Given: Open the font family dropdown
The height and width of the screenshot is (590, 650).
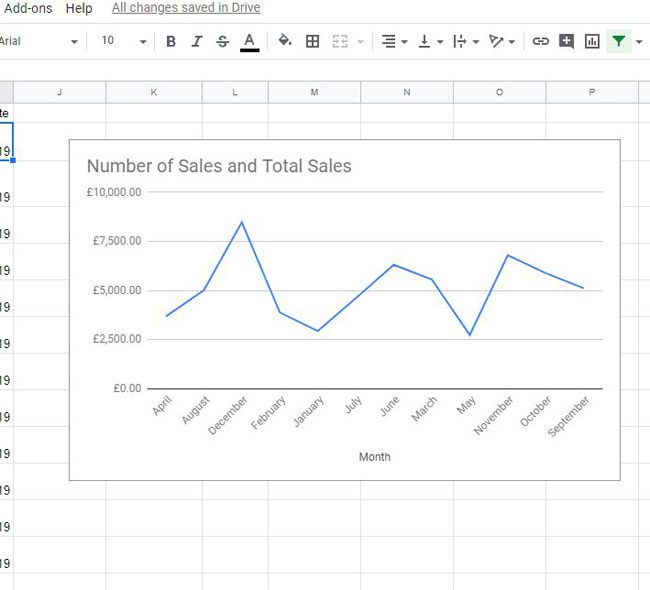Looking at the screenshot, I should (39, 41).
